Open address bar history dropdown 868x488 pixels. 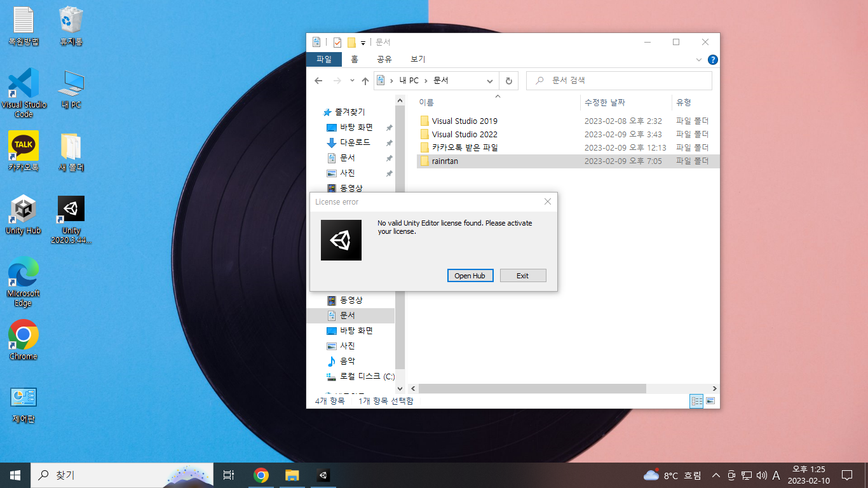click(x=490, y=81)
